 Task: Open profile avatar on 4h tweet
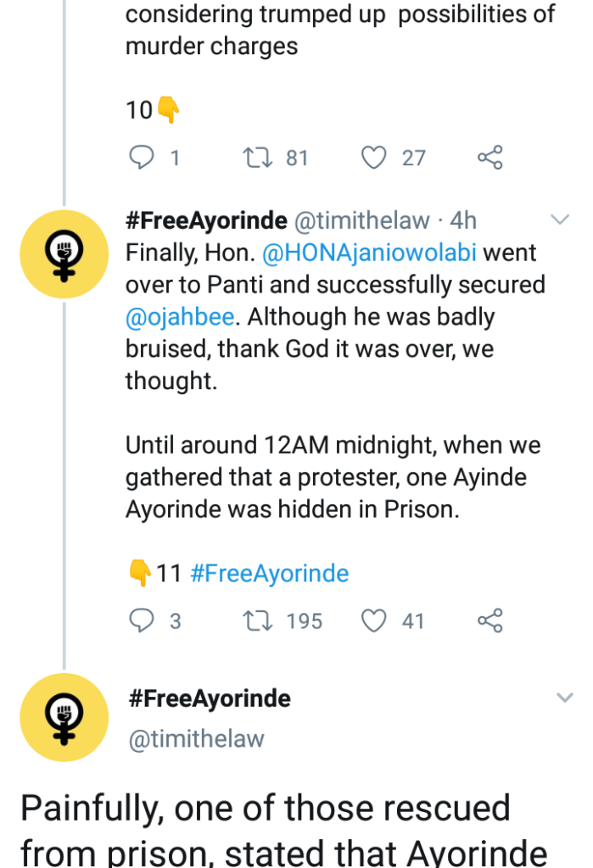pyautogui.click(x=64, y=252)
